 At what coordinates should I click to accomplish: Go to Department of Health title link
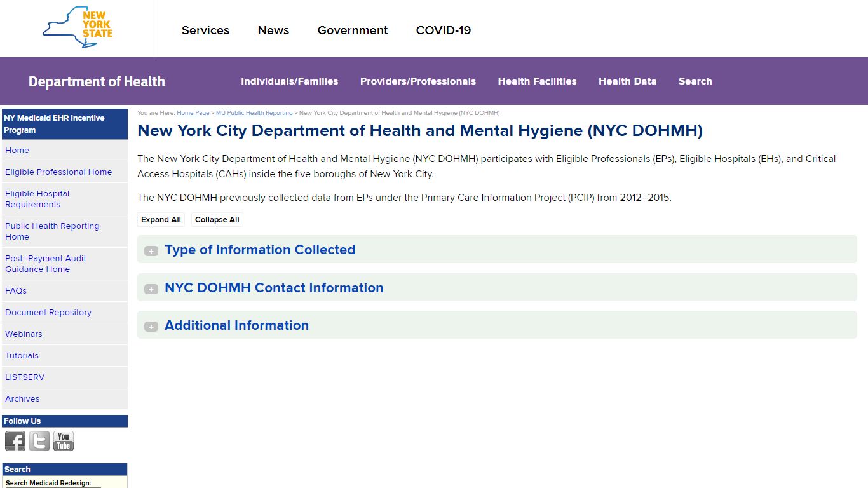[x=97, y=81]
